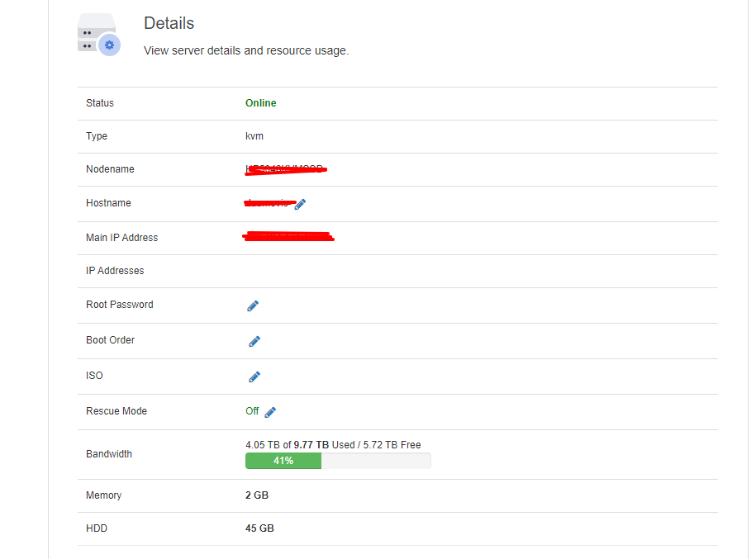Click the Root Password row label
Image resolution: width=756 pixels, height=559 pixels.
click(120, 305)
